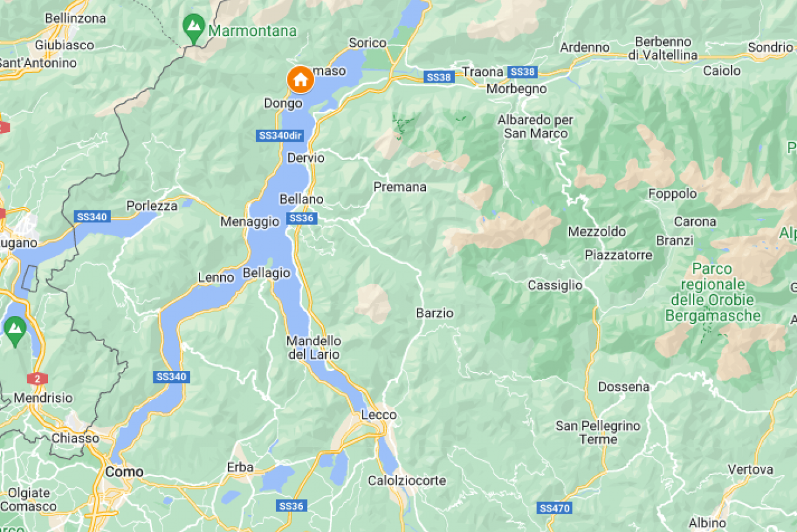The height and width of the screenshot is (532, 797).
Task: Select the Morbegno town label
Action: pos(517,89)
